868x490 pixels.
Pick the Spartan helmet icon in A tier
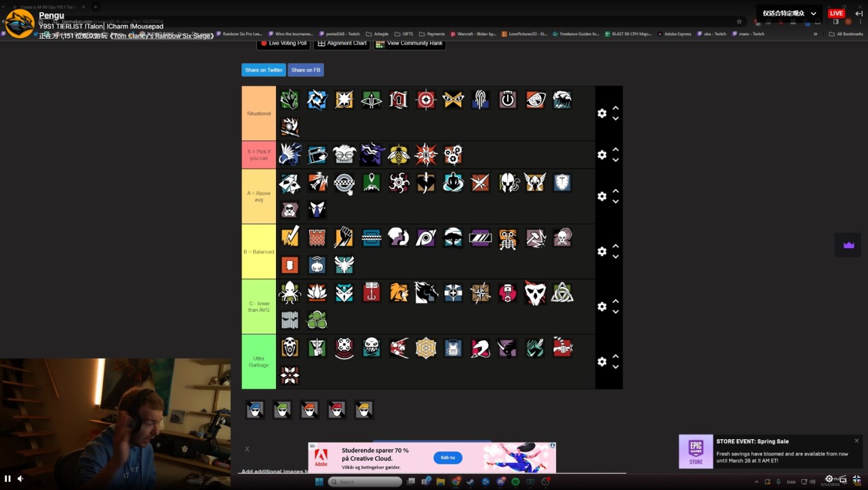[508, 182]
